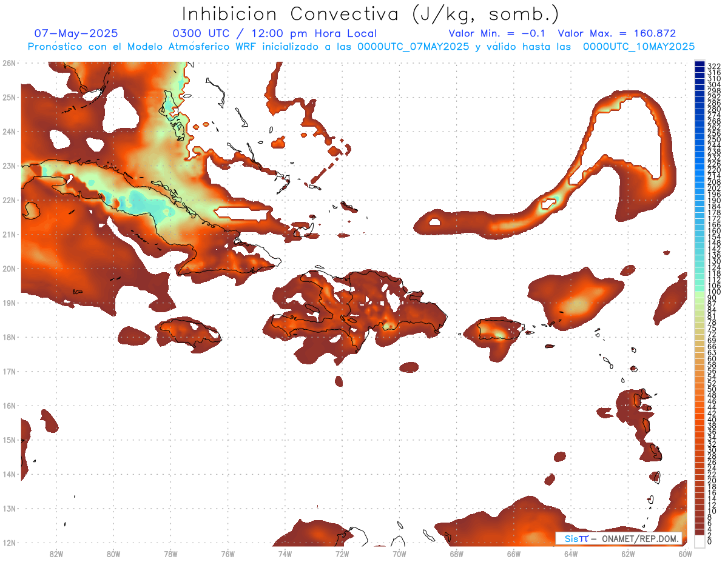Click the 14N latitude label
728x562 pixels.
click(x=9, y=474)
